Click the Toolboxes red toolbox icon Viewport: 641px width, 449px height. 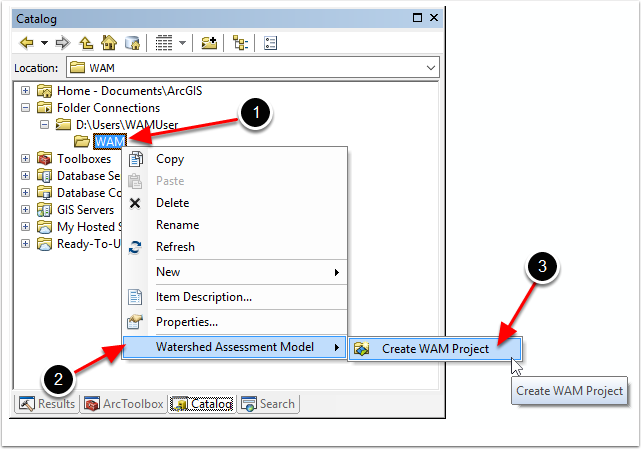click(44, 158)
